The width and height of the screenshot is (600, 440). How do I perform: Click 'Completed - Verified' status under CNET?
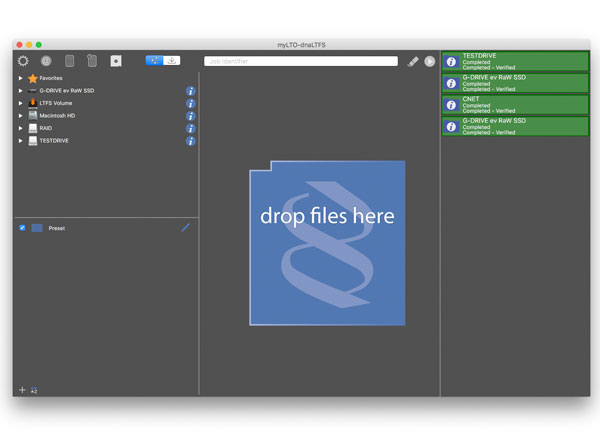click(489, 111)
